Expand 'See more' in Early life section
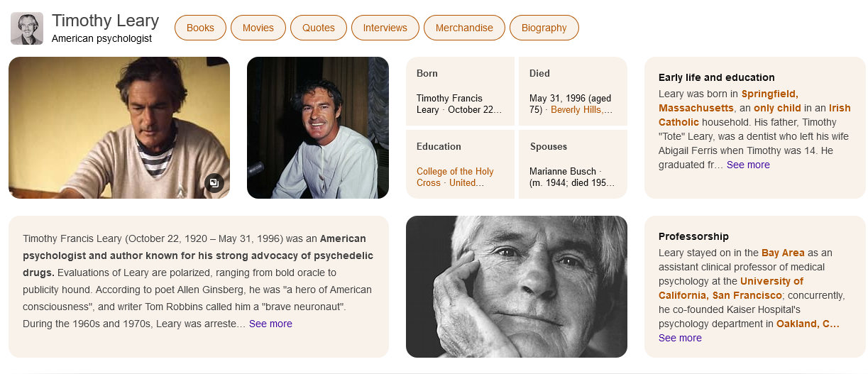The image size is (868, 374). (748, 165)
